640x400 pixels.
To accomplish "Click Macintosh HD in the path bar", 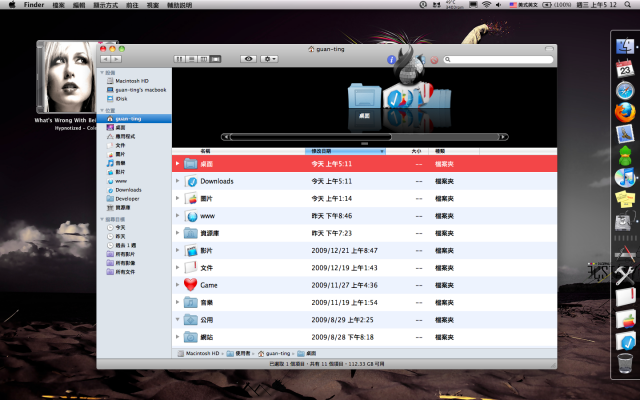I will tap(199, 353).
